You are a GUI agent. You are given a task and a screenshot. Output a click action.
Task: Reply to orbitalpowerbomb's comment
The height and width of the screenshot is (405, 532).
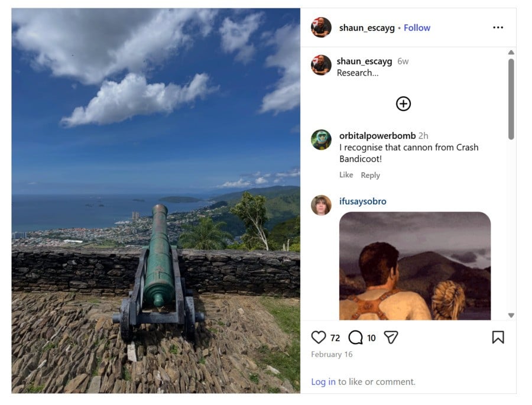tap(370, 175)
